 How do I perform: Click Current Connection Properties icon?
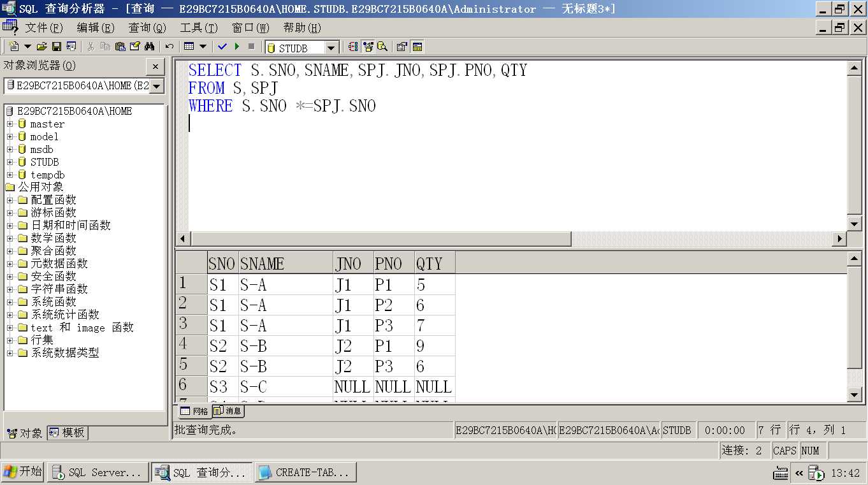tap(401, 47)
